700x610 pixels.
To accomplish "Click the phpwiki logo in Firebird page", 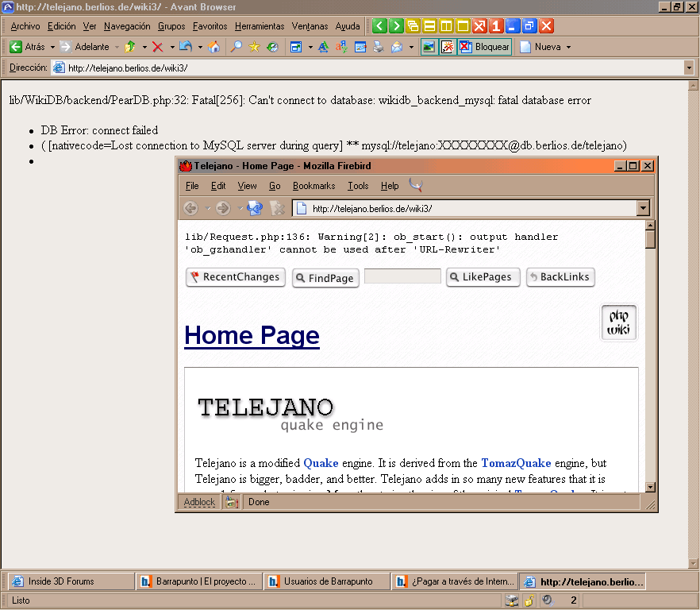I will pyautogui.click(x=619, y=322).
